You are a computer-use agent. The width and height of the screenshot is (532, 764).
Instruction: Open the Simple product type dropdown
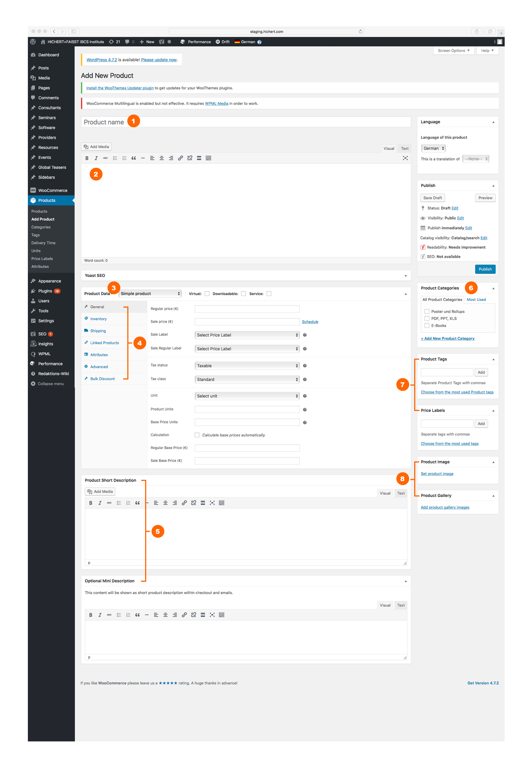150,293
